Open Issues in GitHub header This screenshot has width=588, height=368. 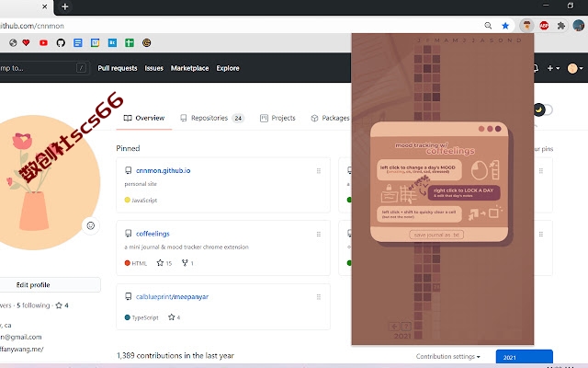point(154,68)
